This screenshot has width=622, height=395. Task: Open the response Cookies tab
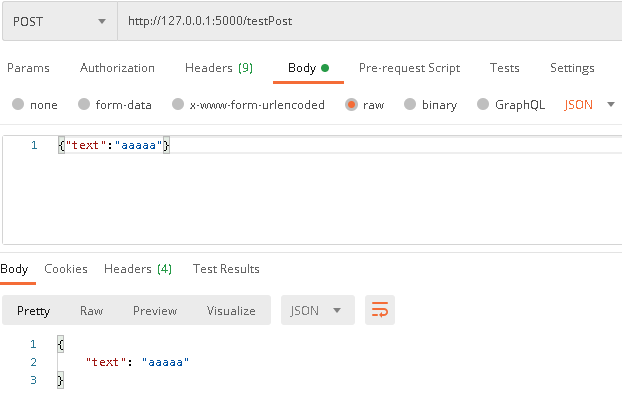click(x=66, y=269)
